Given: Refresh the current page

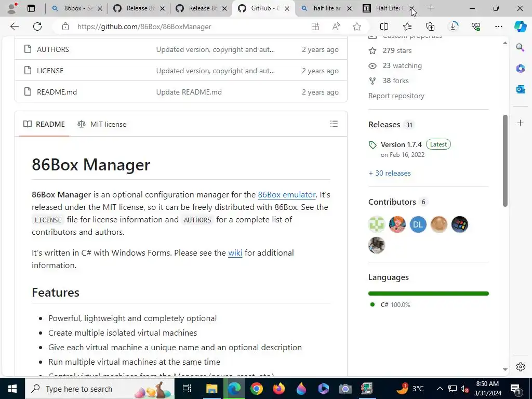Looking at the screenshot, I should point(37,26).
